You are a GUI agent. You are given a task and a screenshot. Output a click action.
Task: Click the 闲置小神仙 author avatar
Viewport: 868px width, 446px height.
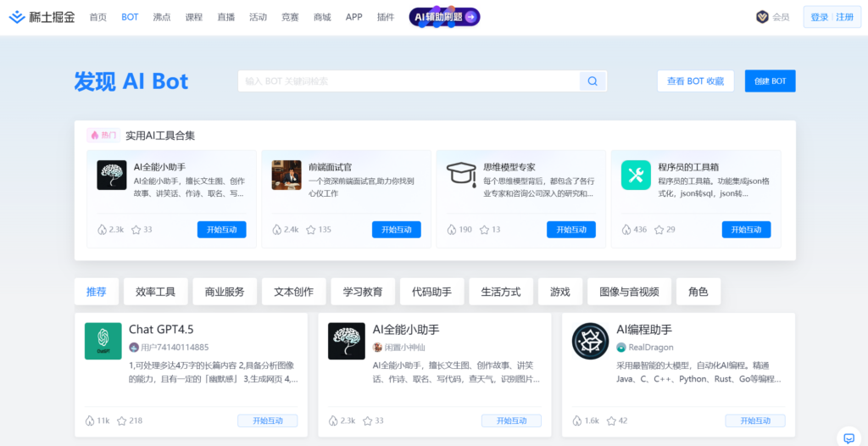377,348
